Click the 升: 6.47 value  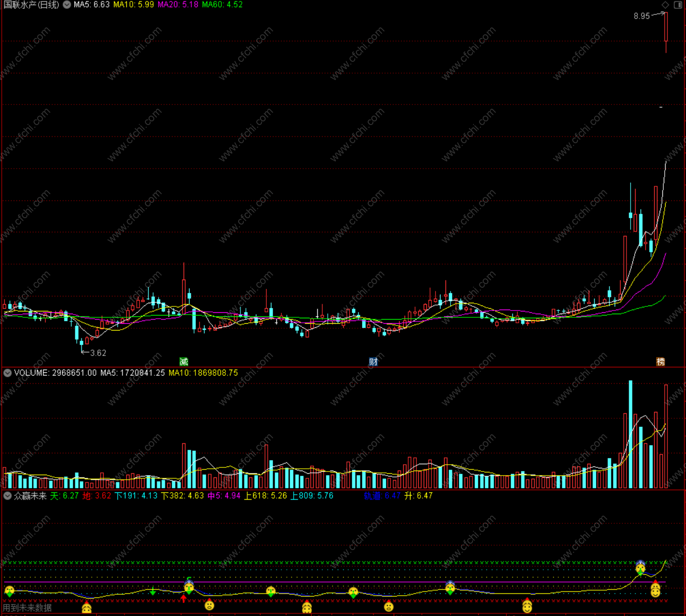coord(418,496)
